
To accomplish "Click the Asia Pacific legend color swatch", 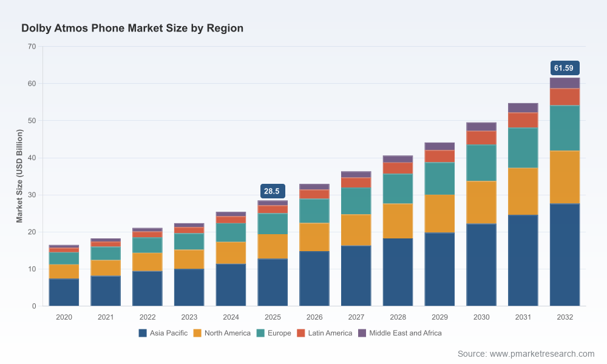I will [x=143, y=333].
